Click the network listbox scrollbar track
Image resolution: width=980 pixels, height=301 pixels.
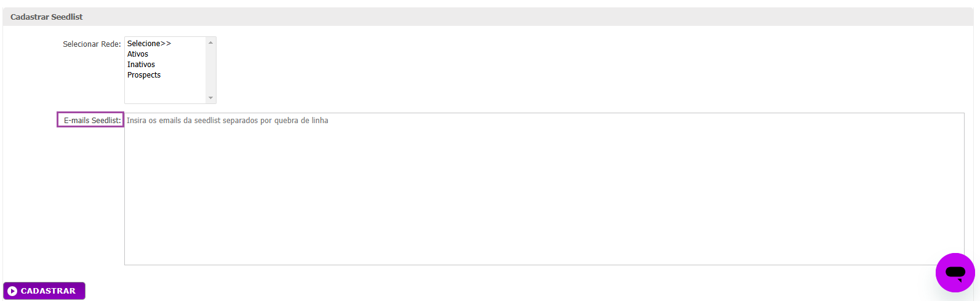click(211, 70)
